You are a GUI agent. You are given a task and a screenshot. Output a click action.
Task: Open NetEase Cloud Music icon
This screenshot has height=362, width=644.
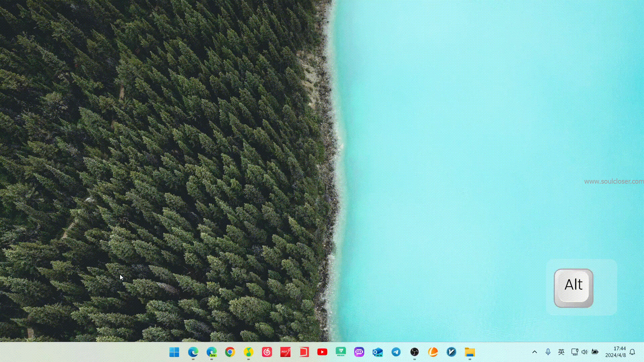pos(267,352)
